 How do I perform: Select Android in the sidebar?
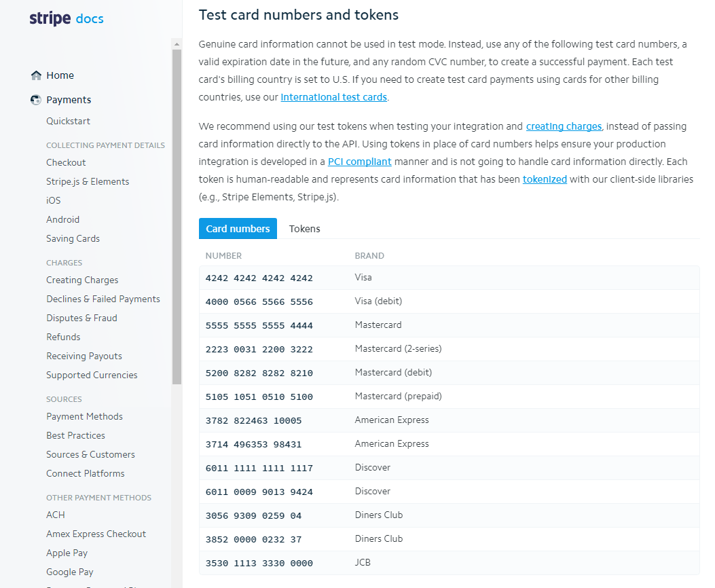click(x=63, y=220)
